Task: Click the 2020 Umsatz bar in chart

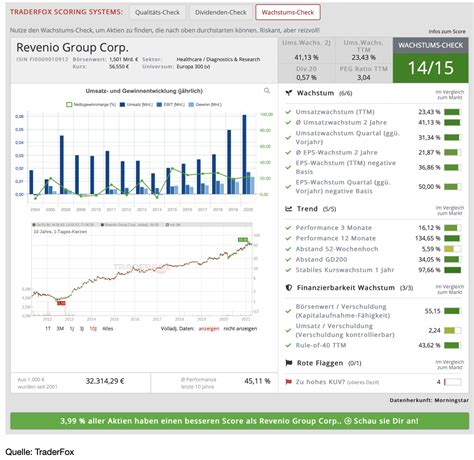Action: (244, 154)
